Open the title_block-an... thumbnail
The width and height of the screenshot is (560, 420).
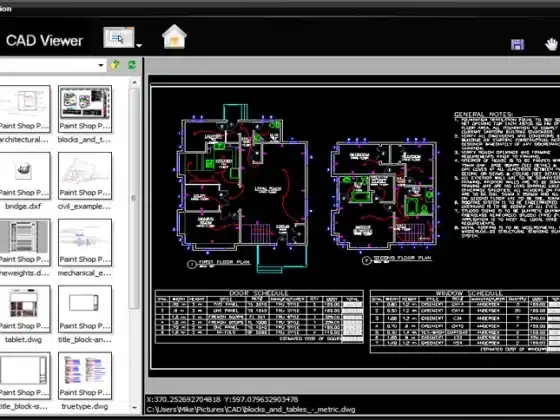pos(85,309)
